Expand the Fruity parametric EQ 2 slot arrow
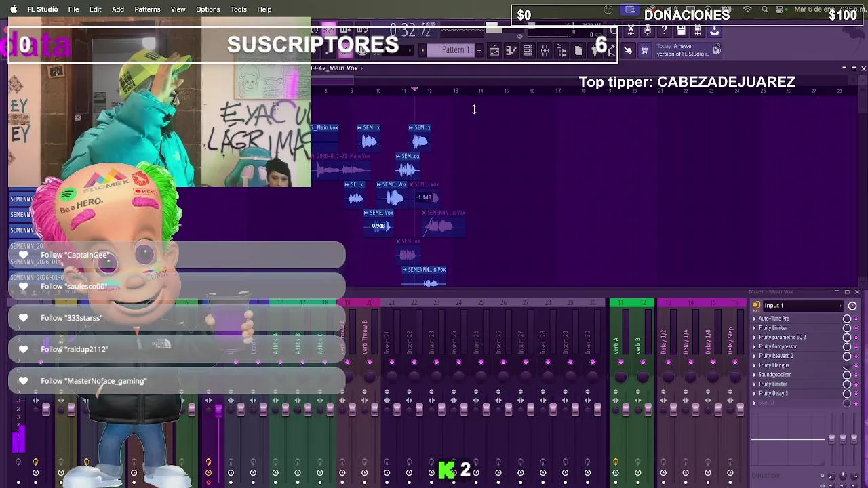Screen dimensions: 868x488 [x=754, y=337]
